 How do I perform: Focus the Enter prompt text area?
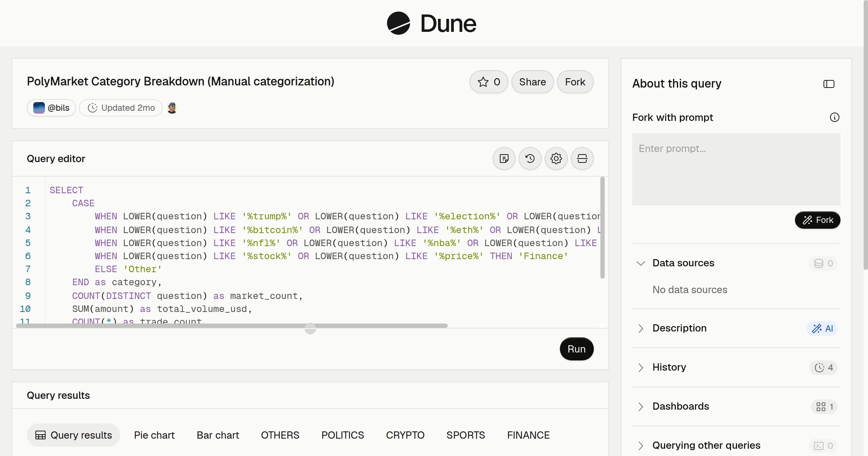coord(736,169)
